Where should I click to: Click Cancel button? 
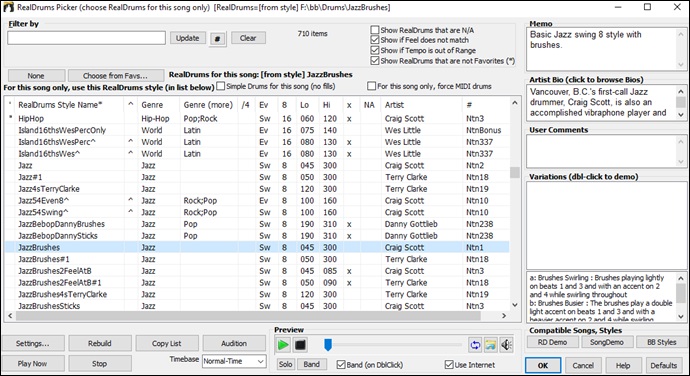click(x=584, y=365)
